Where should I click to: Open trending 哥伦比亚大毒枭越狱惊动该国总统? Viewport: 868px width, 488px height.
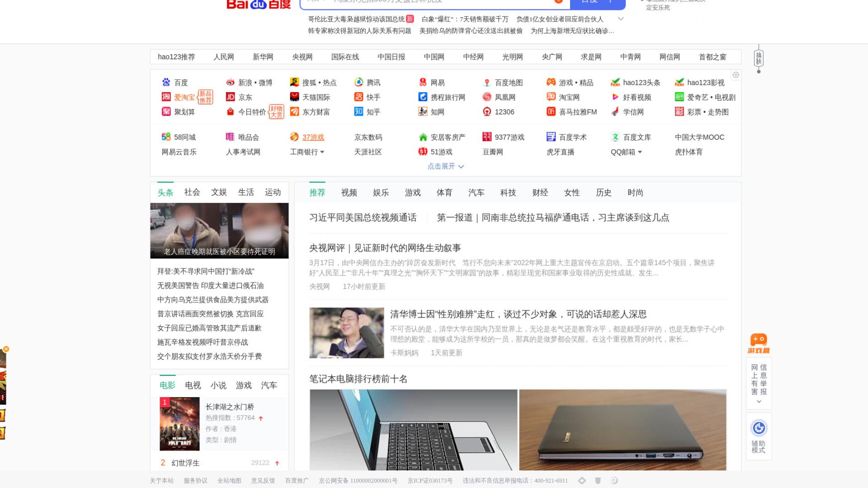356,19
